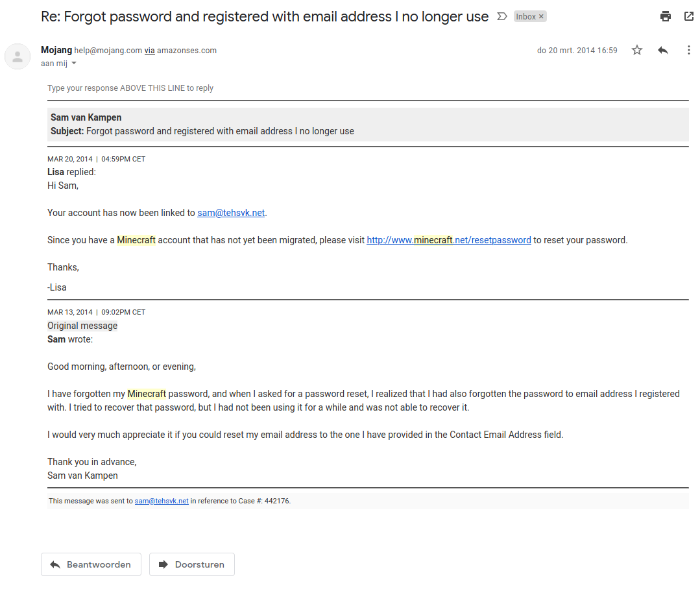Screen dimensions: 700x602
Task: Click the reply arrow icon
Action: point(662,50)
